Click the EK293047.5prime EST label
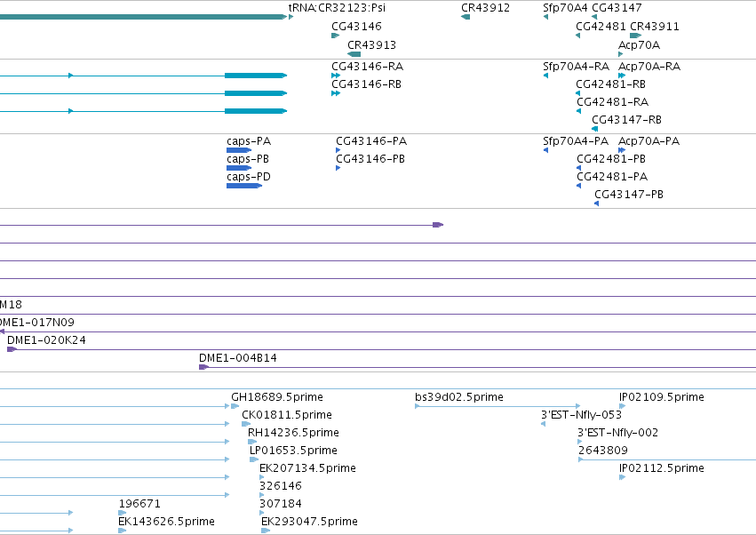This screenshot has height=535, width=756. coord(309,522)
